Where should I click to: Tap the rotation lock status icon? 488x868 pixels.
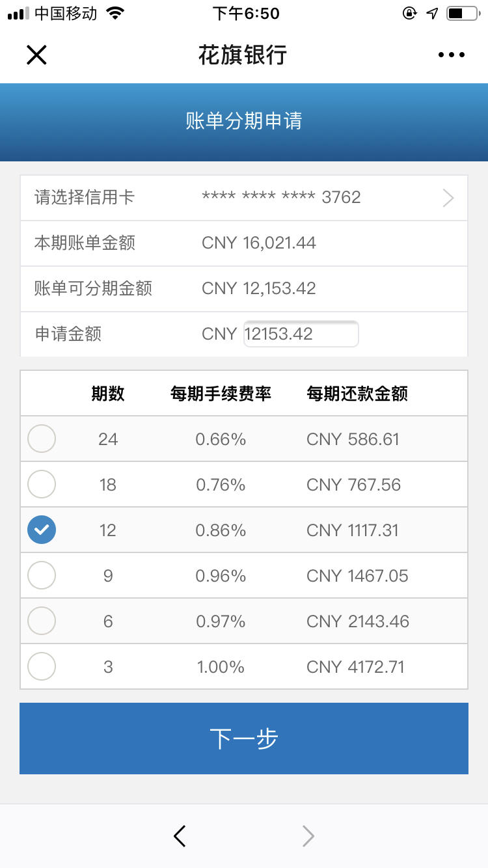pos(409,13)
